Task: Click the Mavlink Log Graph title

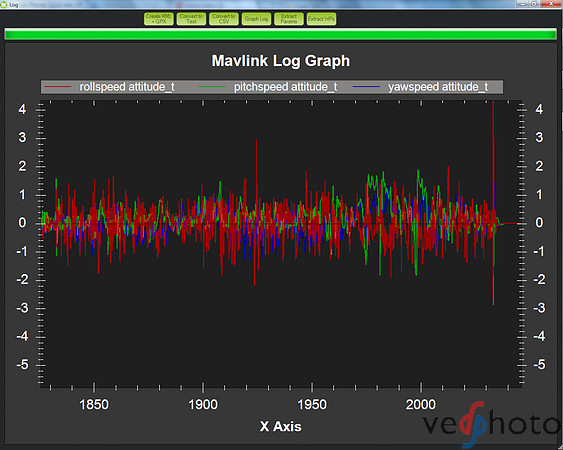Action: click(x=281, y=61)
